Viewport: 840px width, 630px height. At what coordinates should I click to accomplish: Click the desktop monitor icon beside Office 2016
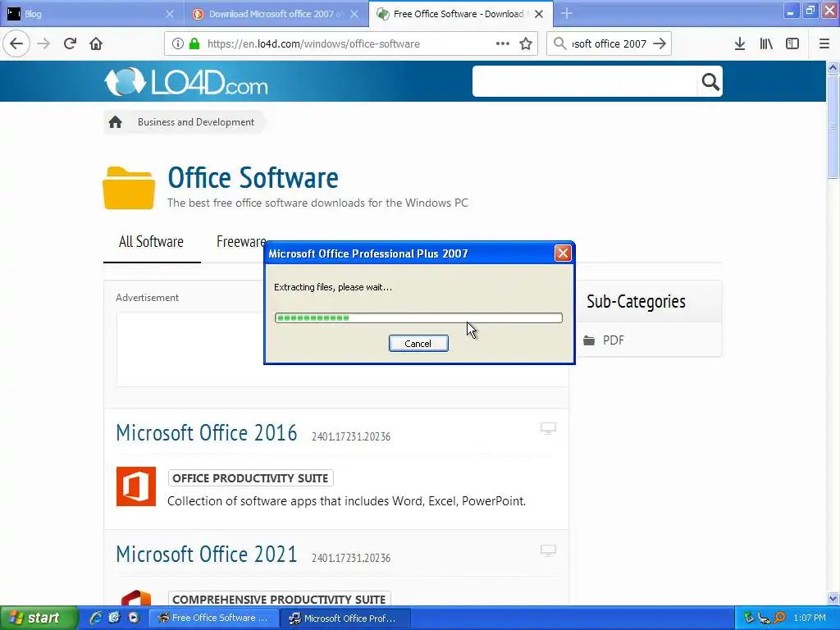coord(548,428)
